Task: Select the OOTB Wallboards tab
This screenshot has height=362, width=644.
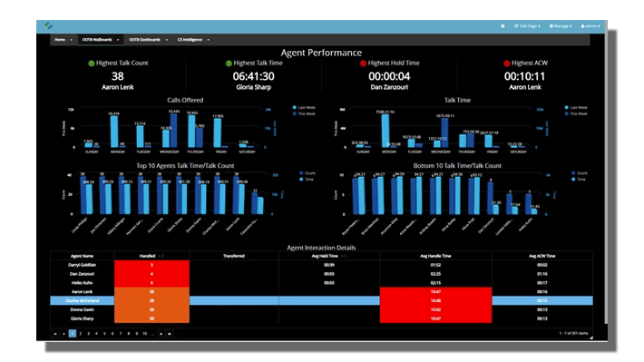Action: point(97,40)
